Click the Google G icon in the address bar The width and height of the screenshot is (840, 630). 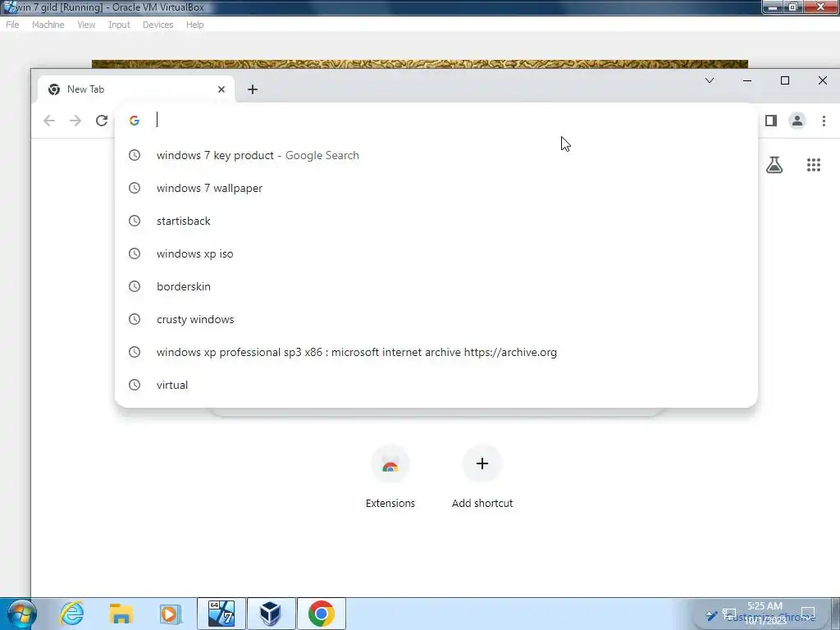(x=135, y=121)
